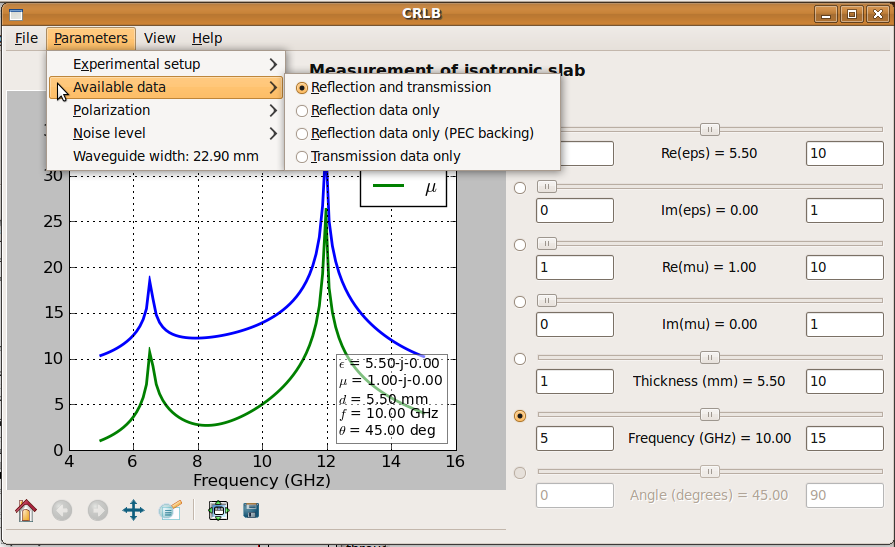
Task: Select the Im(eps) parameter radio button
Action: (x=520, y=188)
